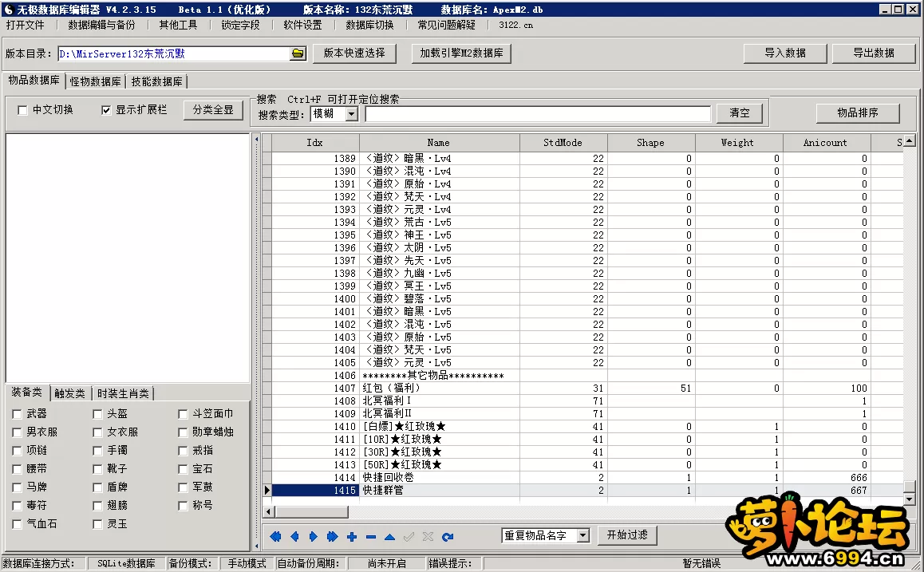Click the grid vertical scrollbar thumb
924x572 pixels.
click(910, 487)
